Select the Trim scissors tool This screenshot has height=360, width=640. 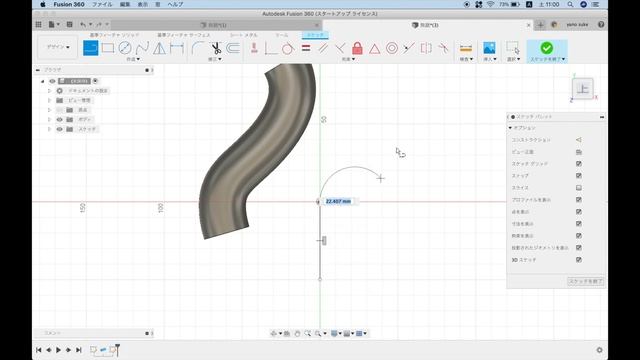[x=216, y=48]
